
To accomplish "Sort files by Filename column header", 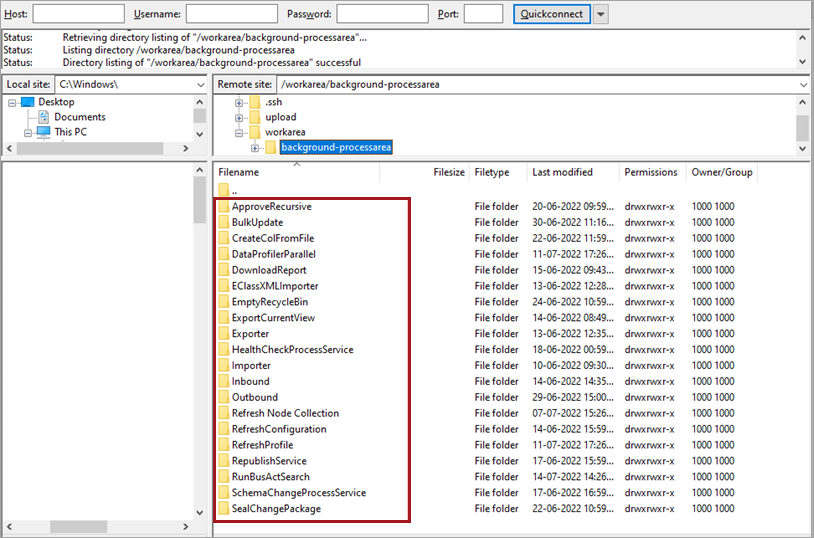I will point(238,172).
